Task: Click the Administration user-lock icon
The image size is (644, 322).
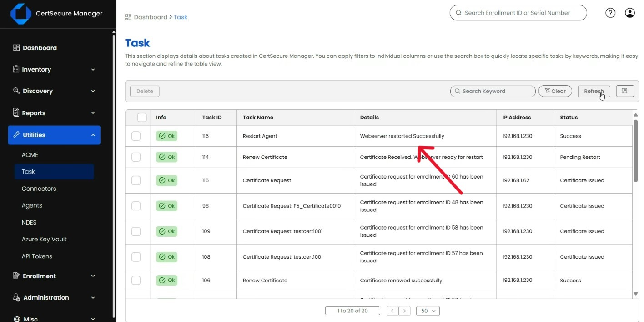Action: coord(16,297)
